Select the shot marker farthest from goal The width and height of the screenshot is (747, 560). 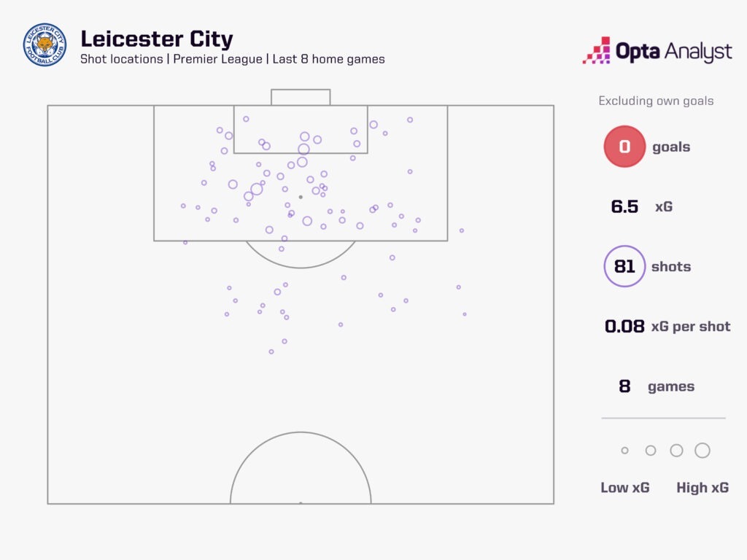(x=271, y=351)
